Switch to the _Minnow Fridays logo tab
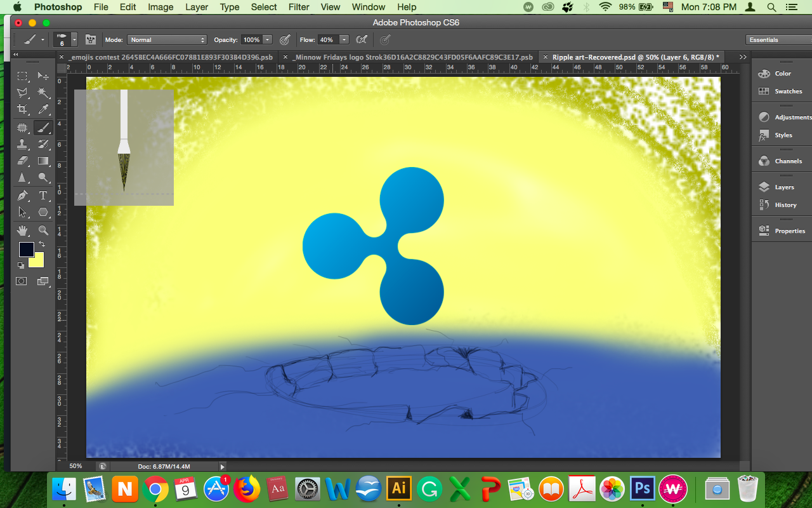 click(x=413, y=57)
